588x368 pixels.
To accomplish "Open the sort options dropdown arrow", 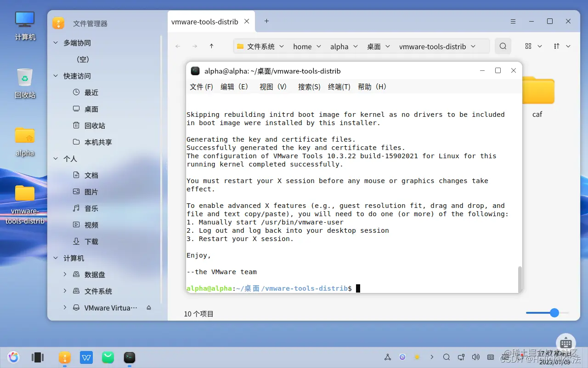I will [x=568, y=46].
